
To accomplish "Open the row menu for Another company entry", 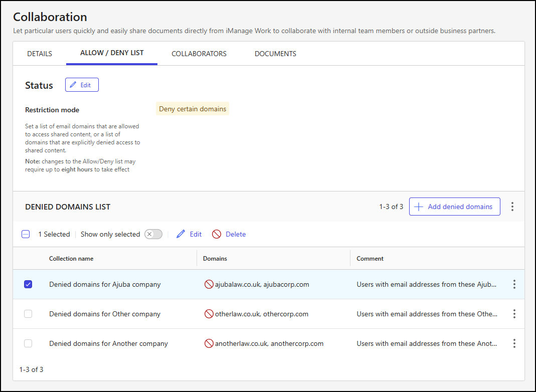I will coord(514,343).
